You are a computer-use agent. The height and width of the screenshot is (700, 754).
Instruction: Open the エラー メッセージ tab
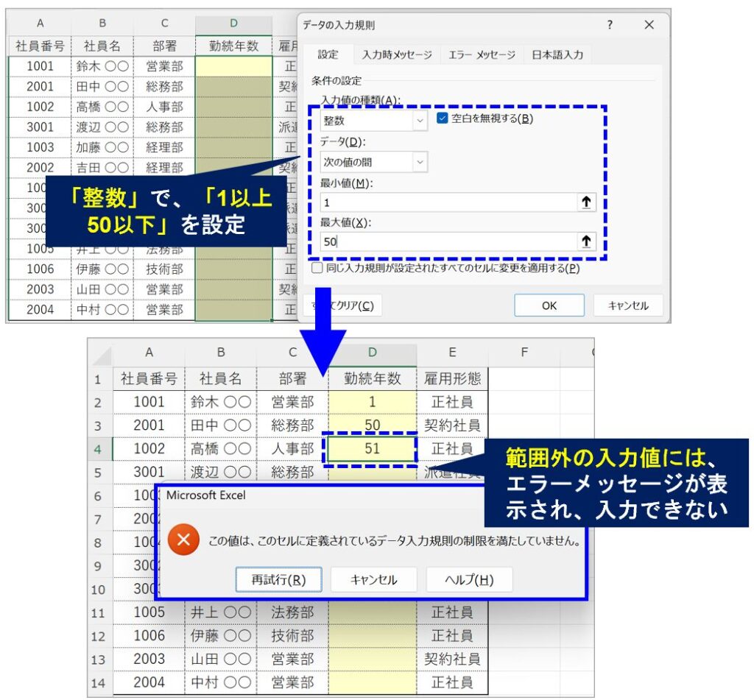click(483, 54)
